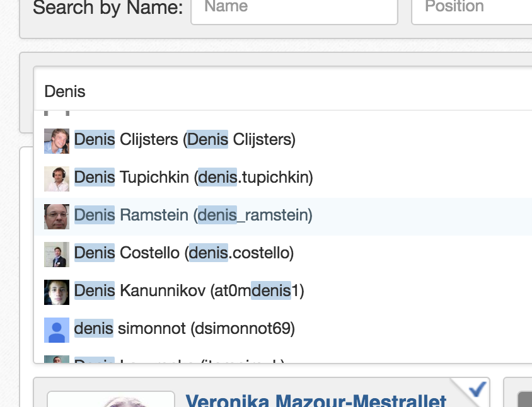Click Denis Ramstein avatar photo
Screen dimensions: 532x407
[x=57, y=217]
